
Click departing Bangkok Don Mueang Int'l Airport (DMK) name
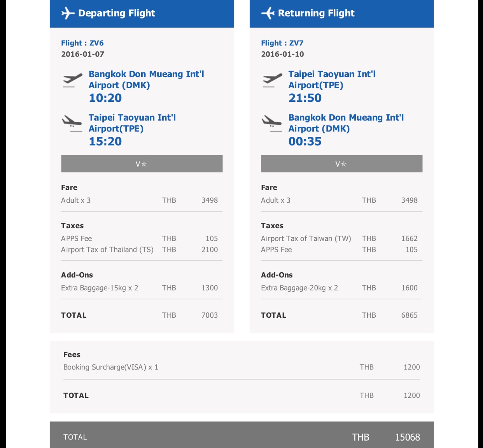pos(146,79)
